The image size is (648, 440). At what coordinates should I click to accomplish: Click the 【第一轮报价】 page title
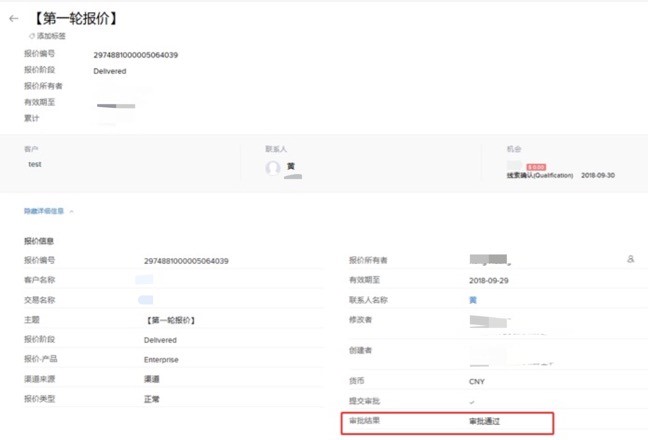pos(75,18)
